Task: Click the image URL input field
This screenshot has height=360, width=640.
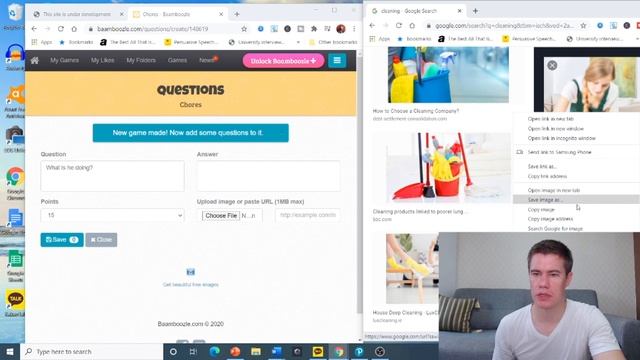Action: 308,215
